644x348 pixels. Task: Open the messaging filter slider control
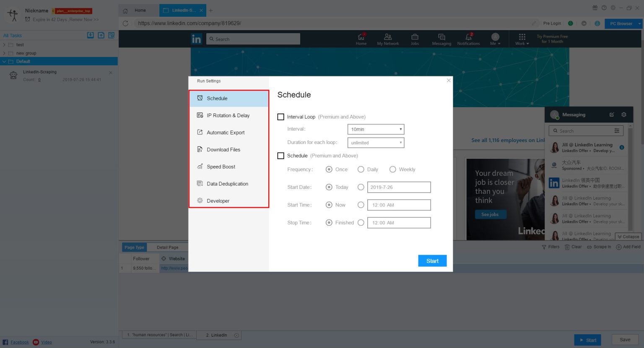coord(616,130)
